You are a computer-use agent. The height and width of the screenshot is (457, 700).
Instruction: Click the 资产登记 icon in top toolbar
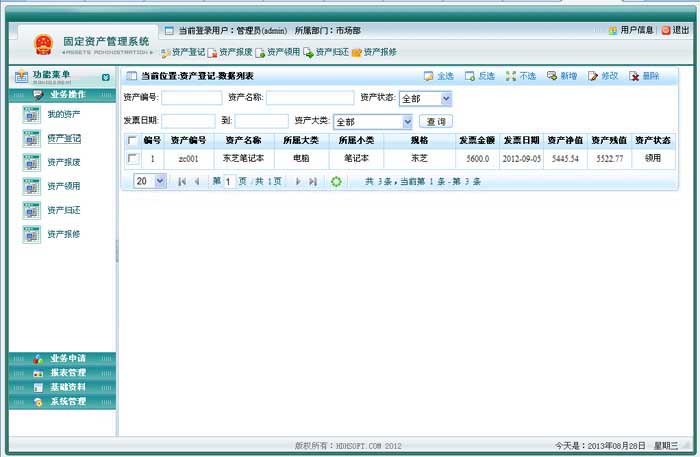pos(166,52)
